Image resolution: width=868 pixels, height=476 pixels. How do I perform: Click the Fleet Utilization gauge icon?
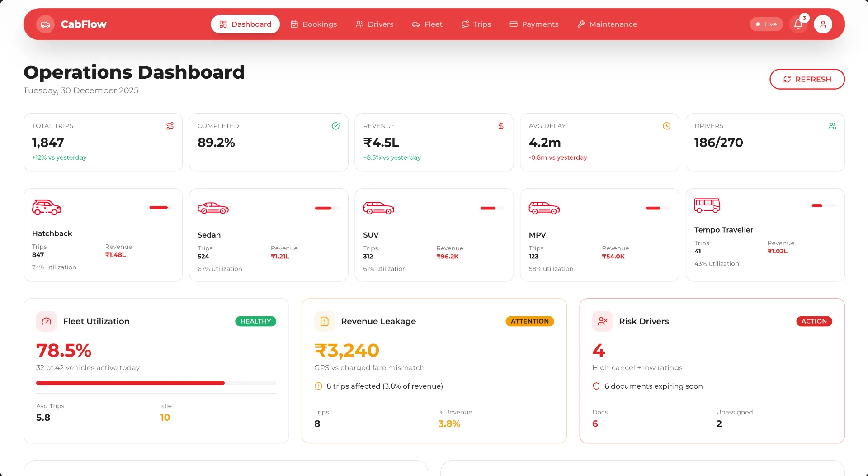(47, 321)
